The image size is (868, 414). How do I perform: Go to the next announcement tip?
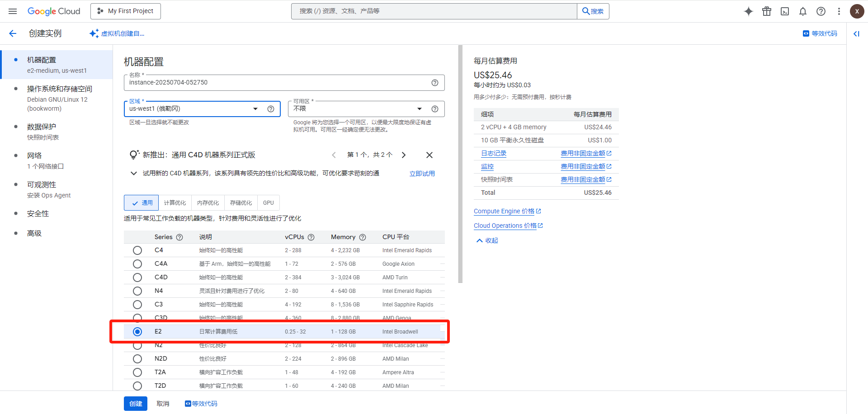404,155
